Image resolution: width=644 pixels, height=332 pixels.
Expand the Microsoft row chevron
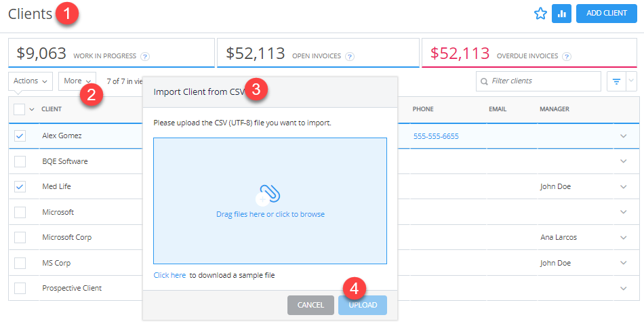point(624,212)
